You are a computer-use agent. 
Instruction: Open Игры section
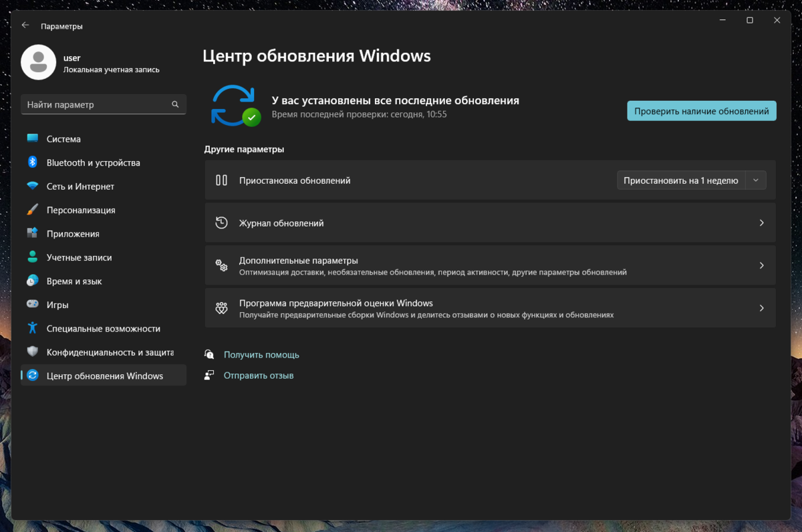coord(104,305)
